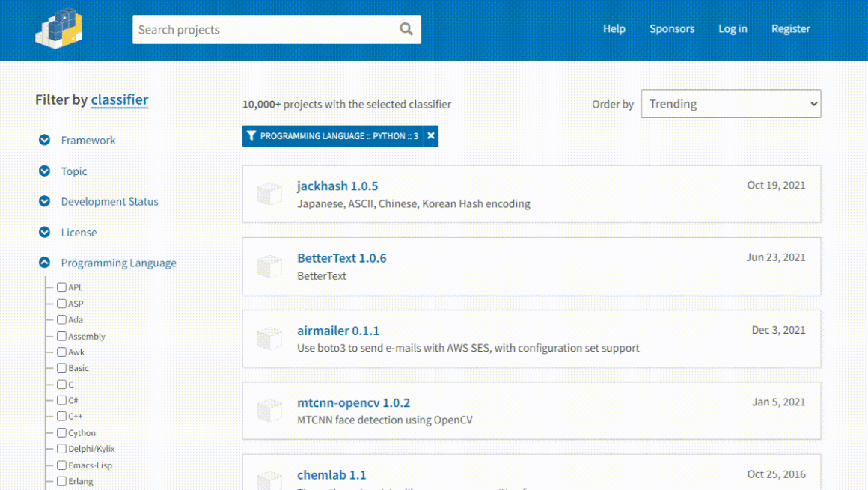Click the jackhash package cube icon
This screenshot has height=490, width=868.
269,195
